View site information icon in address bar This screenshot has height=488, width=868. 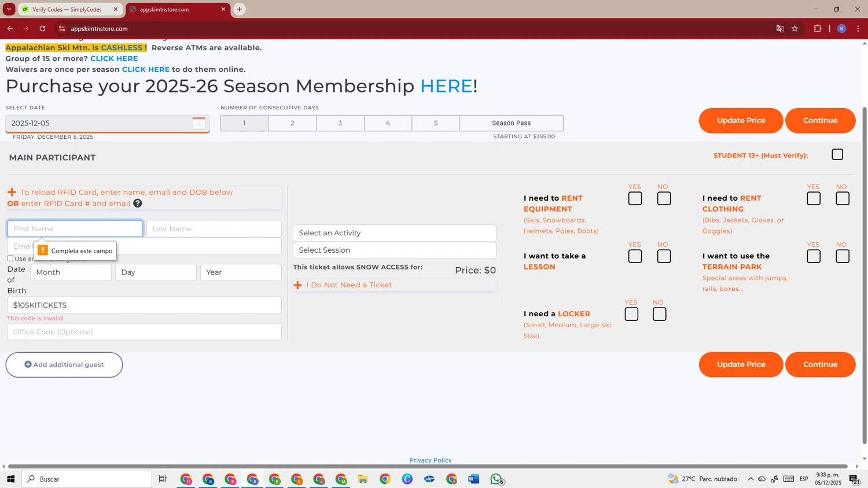(x=62, y=28)
